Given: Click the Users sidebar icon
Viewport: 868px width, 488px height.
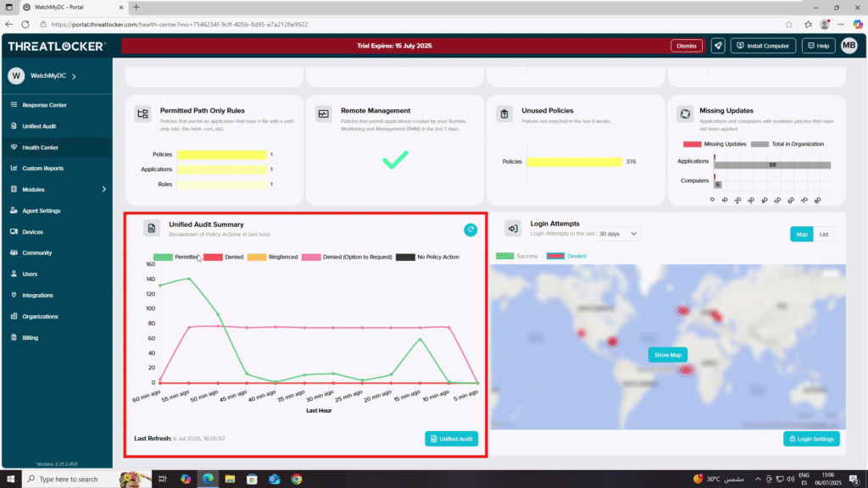Looking at the screenshot, I should (14, 274).
